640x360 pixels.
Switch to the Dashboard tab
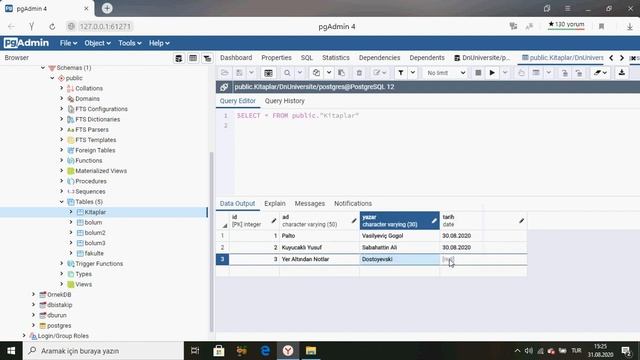(x=236, y=58)
